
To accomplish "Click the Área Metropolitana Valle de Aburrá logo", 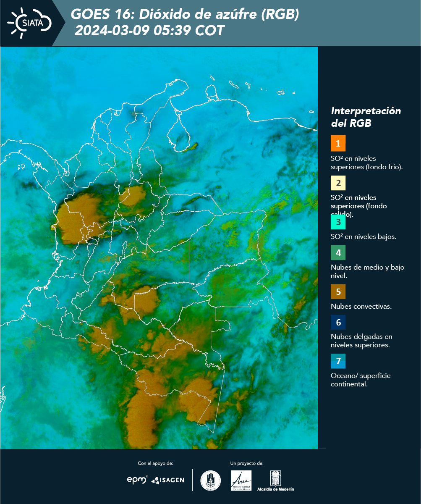I will tap(241, 480).
